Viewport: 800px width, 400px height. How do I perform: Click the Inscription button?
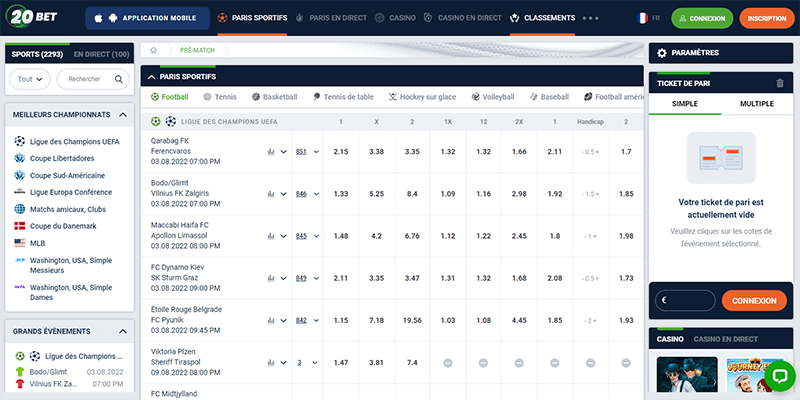coord(767,18)
